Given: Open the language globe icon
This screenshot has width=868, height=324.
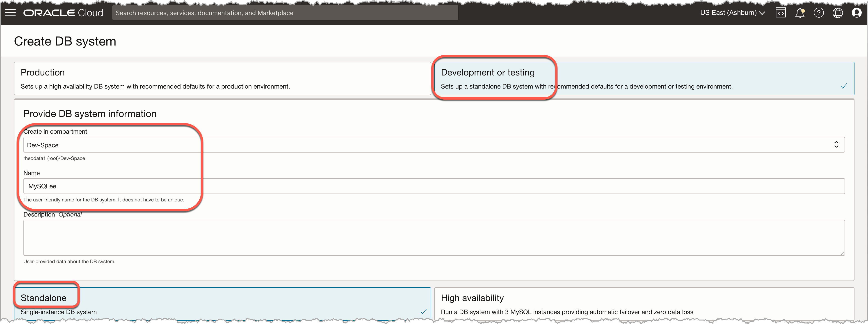Looking at the screenshot, I should point(837,13).
